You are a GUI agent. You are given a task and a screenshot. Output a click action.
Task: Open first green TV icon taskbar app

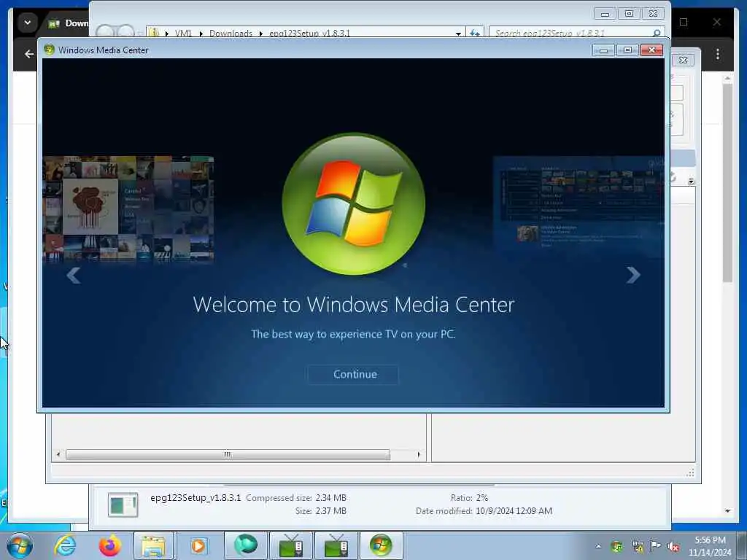point(291,545)
